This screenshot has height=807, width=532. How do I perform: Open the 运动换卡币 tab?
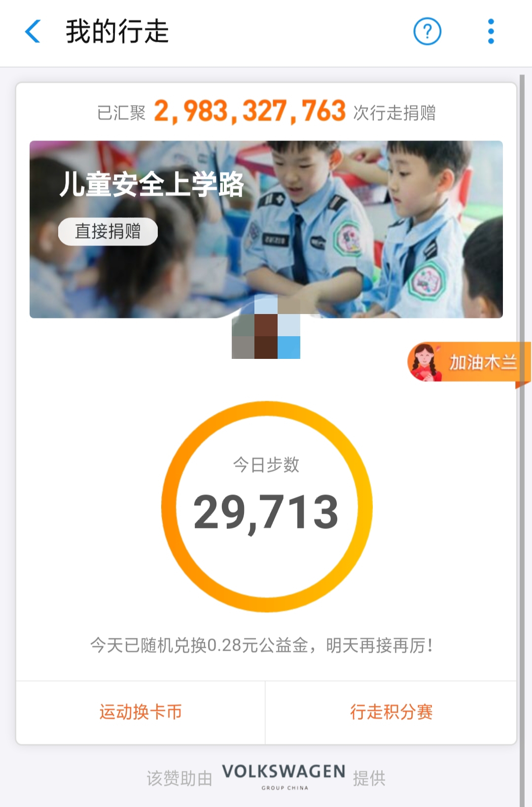pos(141,712)
